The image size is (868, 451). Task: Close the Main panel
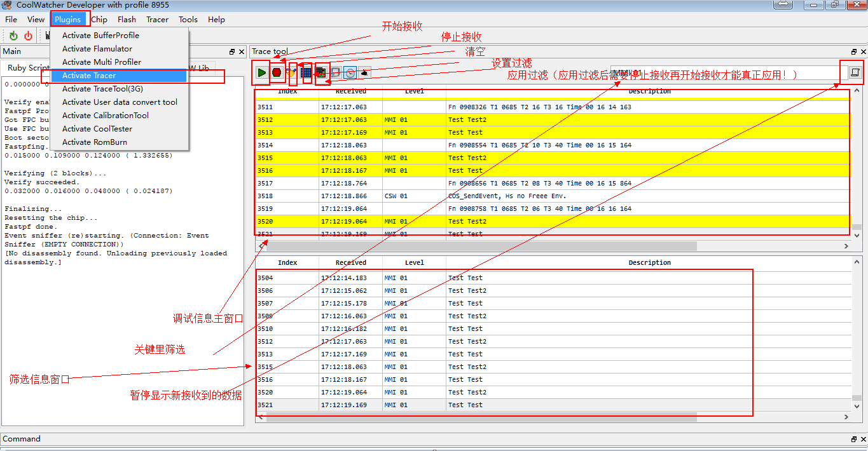(241, 51)
